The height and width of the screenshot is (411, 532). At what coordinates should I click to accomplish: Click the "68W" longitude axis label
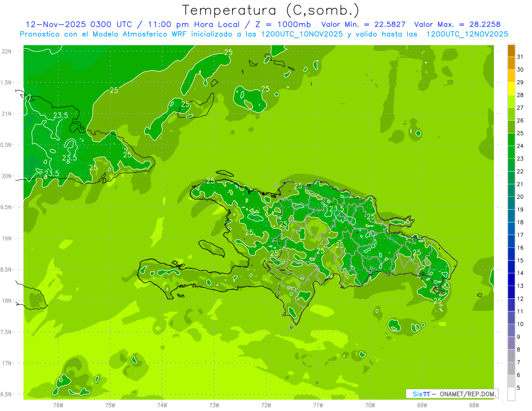point(474,405)
